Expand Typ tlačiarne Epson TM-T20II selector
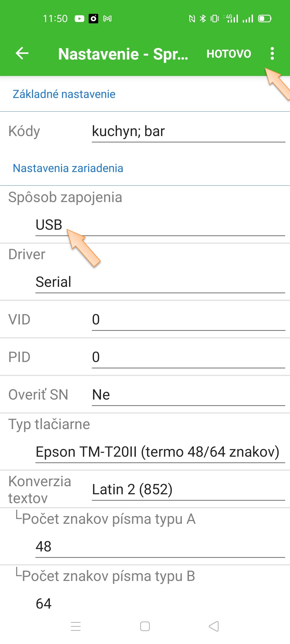Image resolution: width=290 pixels, height=644 pixels. click(160, 452)
